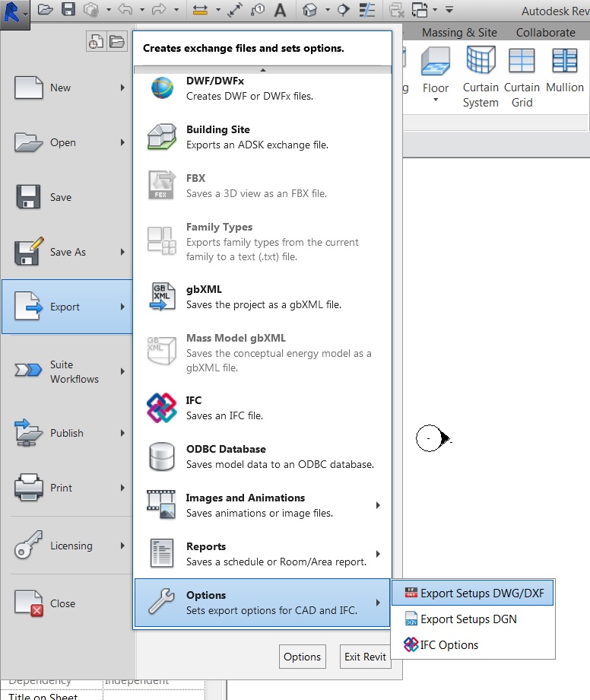Select the Text tool letter A icon
This screenshot has height=700, width=590.
click(x=280, y=10)
